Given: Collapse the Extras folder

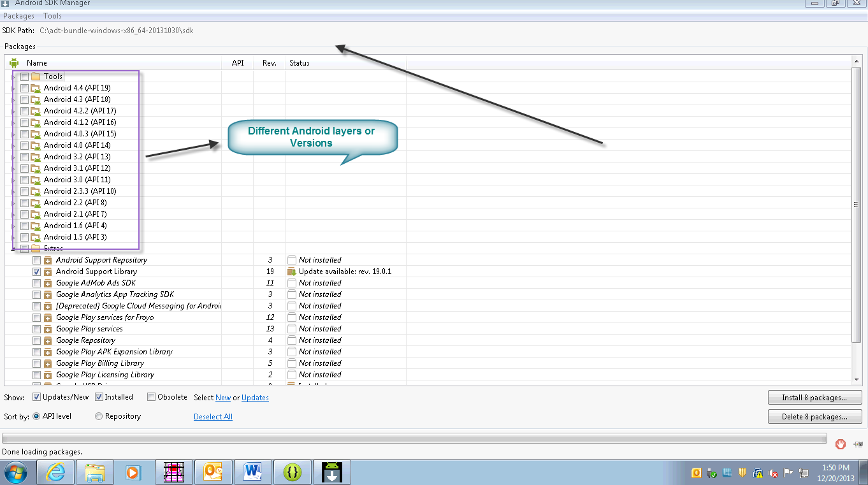Looking at the screenshot, I should (14, 248).
